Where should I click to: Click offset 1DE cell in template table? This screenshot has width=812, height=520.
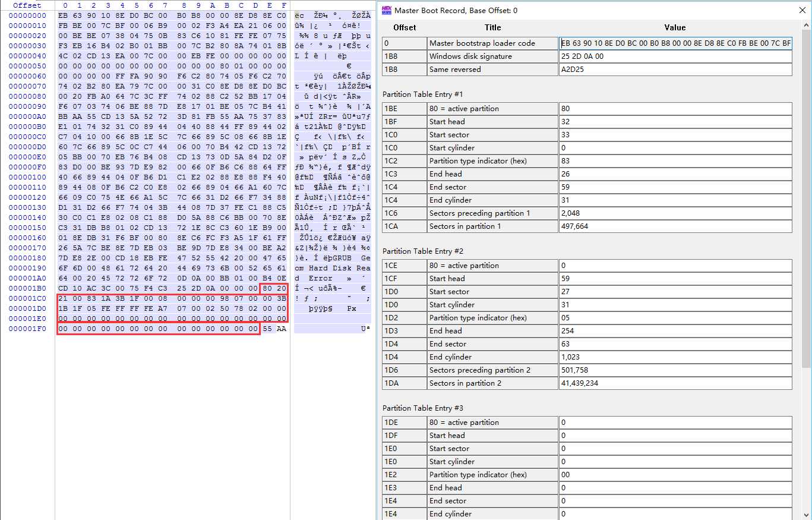coord(405,423)
